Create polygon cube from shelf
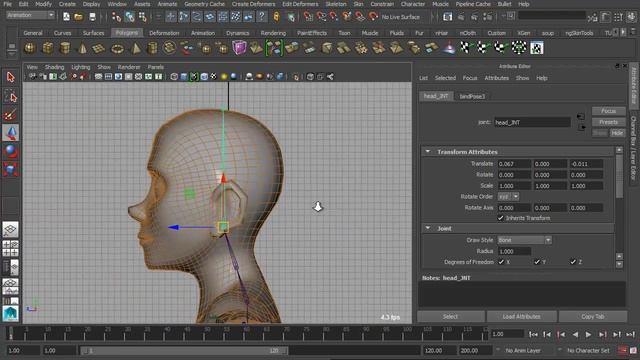Screen dimensions: 640x360 coord(47,48)
